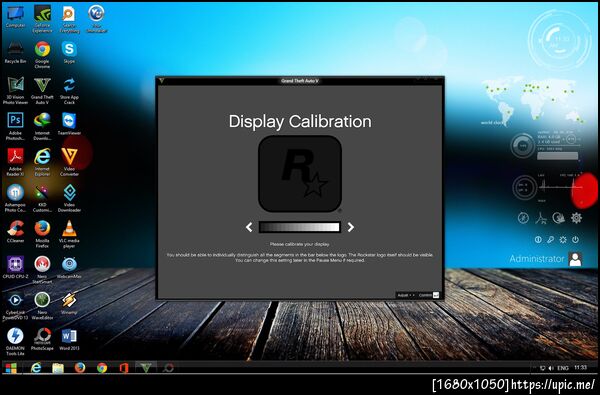
Task: Open Internet Explorer desktop icon
Action: (x=42, y=162)
